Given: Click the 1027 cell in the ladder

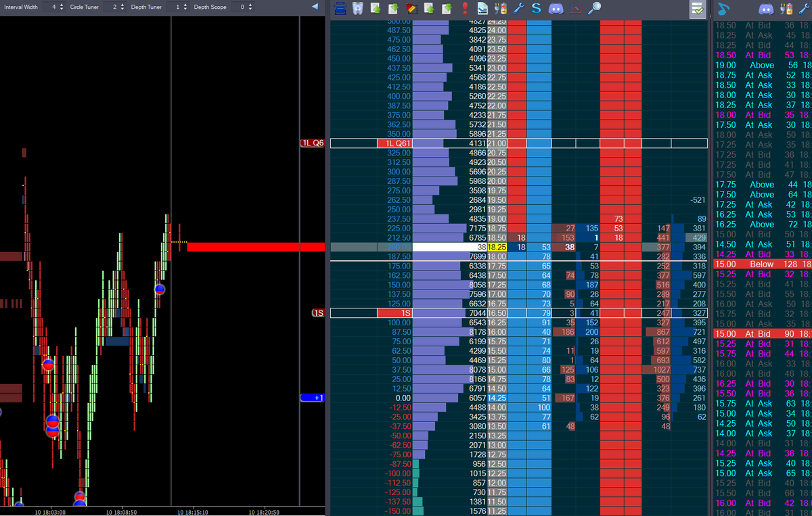Looking at the screenshot, I should tap(656, 370).
